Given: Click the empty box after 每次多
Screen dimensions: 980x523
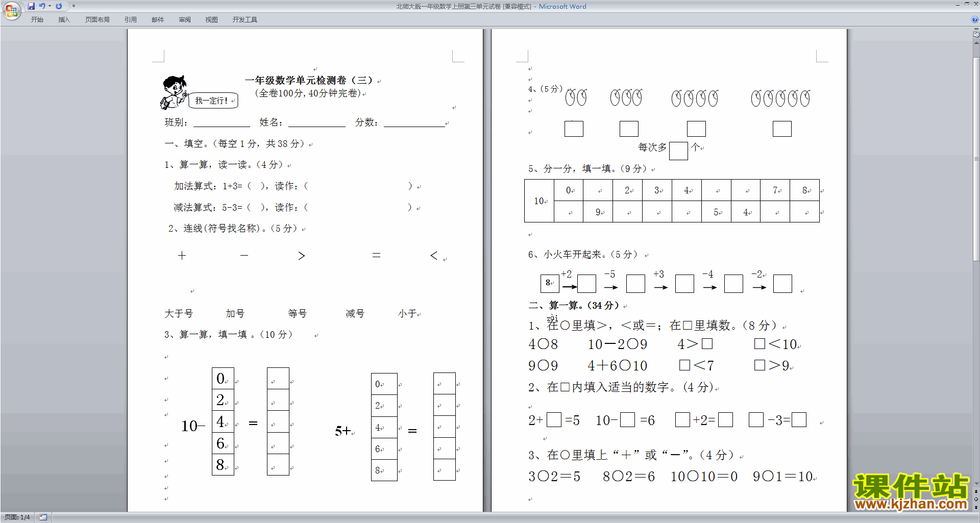Looking at the screenshot, I should pyautogui.click(x=678, y=151).
